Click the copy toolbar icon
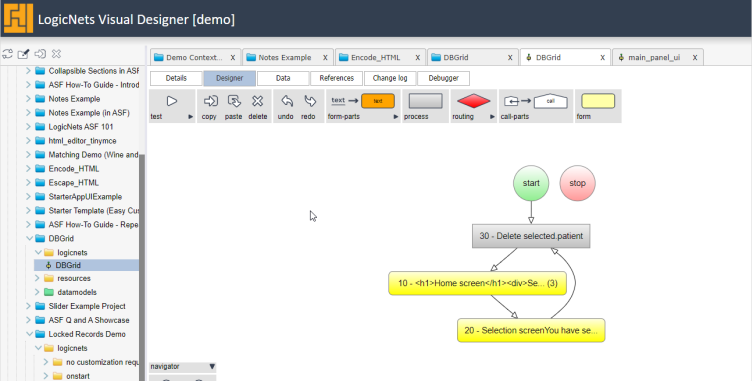 pyautogui.click(x=210, y=101)
